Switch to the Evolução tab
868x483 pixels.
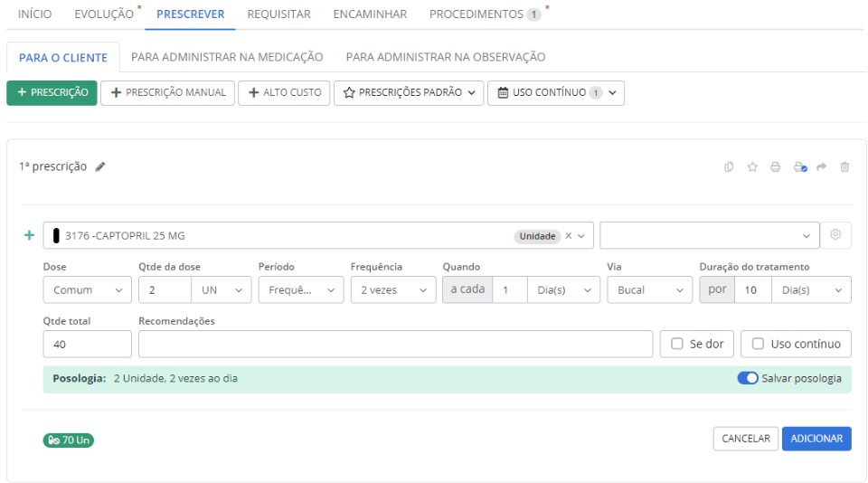(104, 14)
